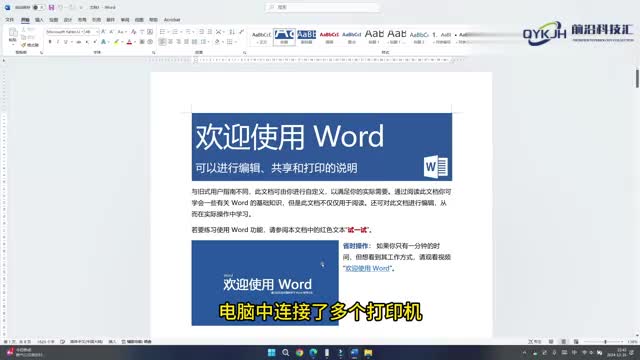Open the font name combo box
The width and height of the screenshot is (640, 360).
[x=64, y=31]
